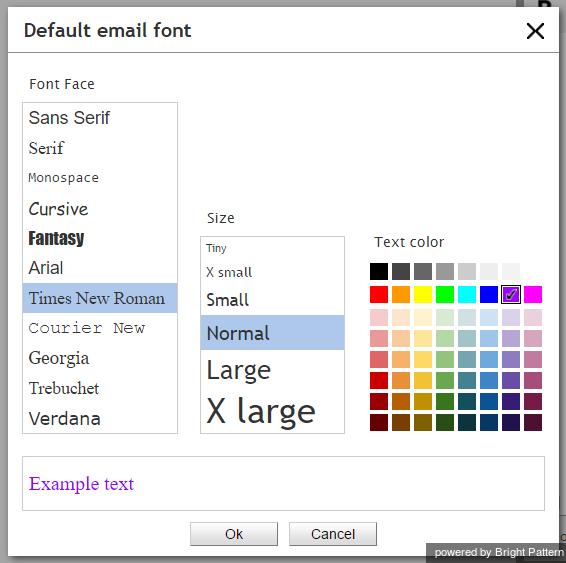Choose Trebuchet font face
Image resolution: width=566 pixels, height=563 pixels.
point(100,388)
